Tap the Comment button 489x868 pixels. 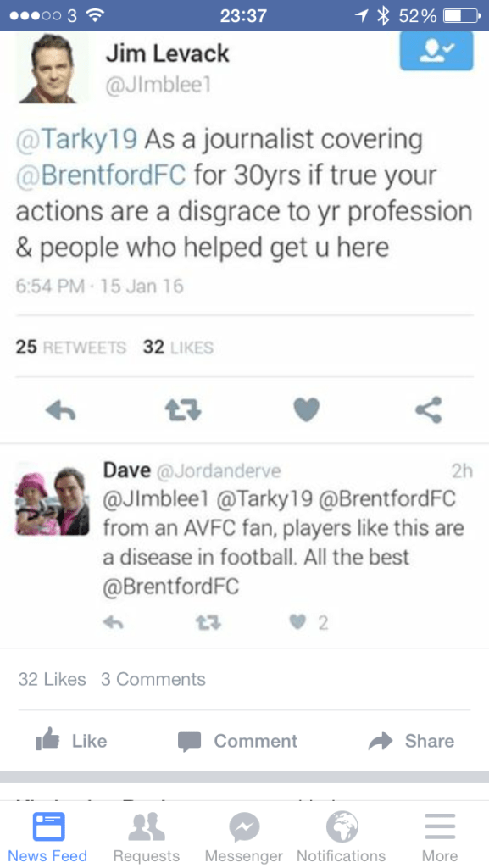click(x=237, y=741)
